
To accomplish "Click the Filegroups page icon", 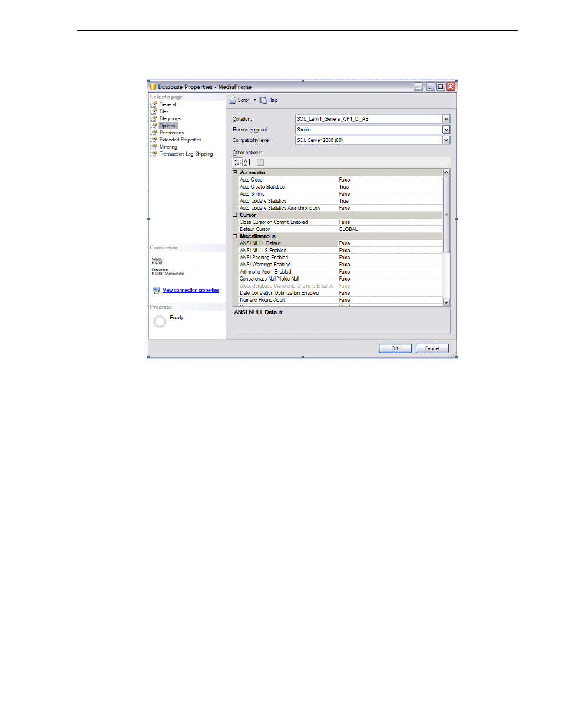I will (x=154, y=118).
